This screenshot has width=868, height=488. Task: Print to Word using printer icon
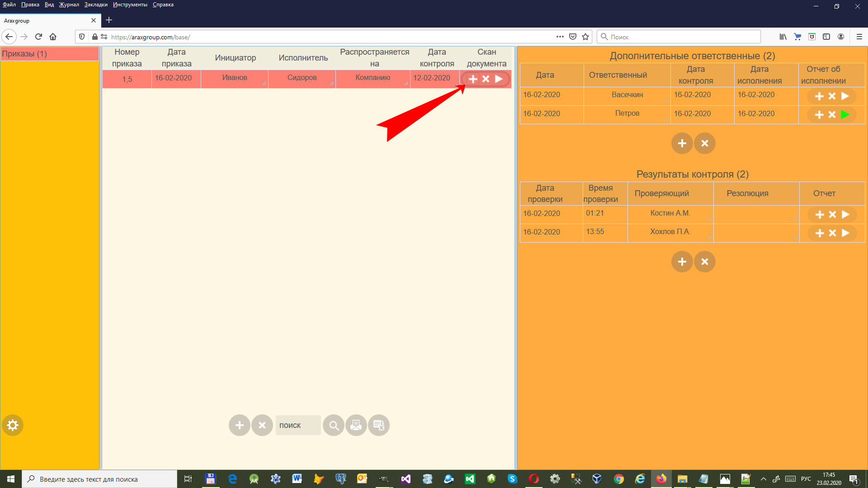pyautogui.click(x=356, y=425)
